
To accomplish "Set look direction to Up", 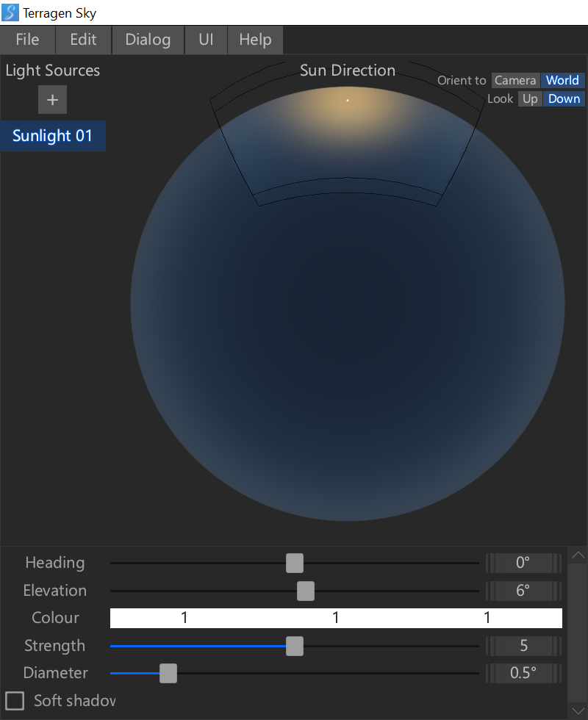I will click(530, 99).
